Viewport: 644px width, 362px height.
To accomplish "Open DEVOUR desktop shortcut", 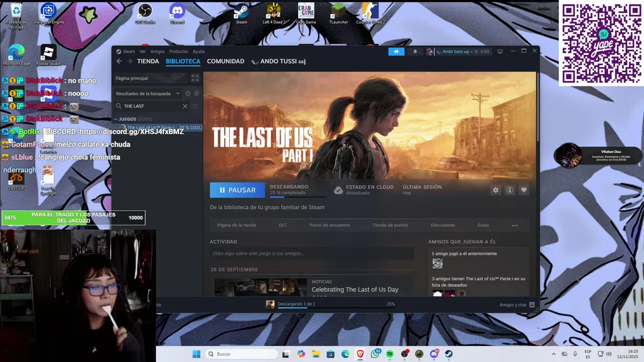I will pyautogui.click(x=16, y=181).
